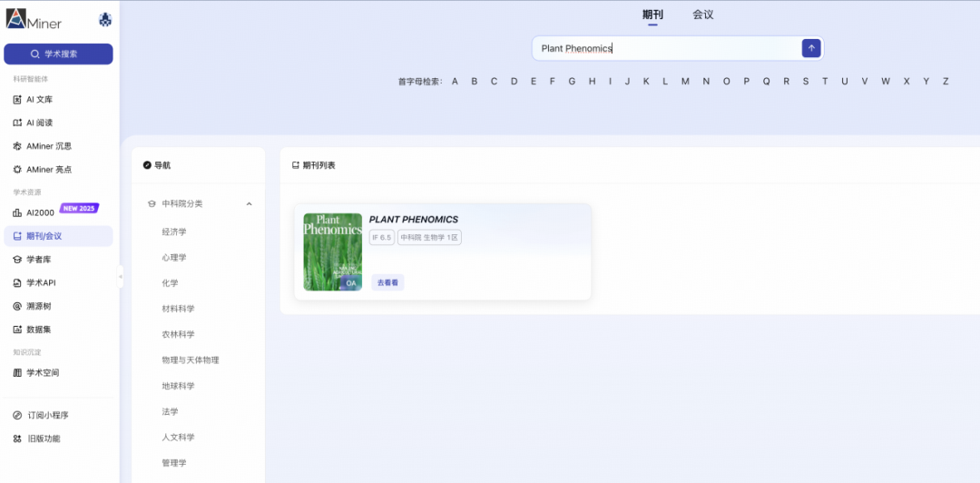Viewport: 980px width, 483px height.
Task: Switch to the 期刊 tab
Action: click(652, 15)
